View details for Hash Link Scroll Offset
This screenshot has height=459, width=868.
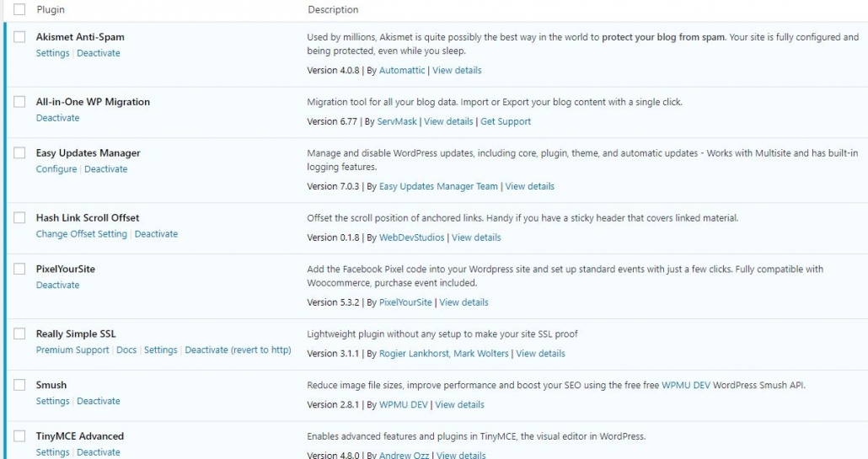tap(476, 238)
